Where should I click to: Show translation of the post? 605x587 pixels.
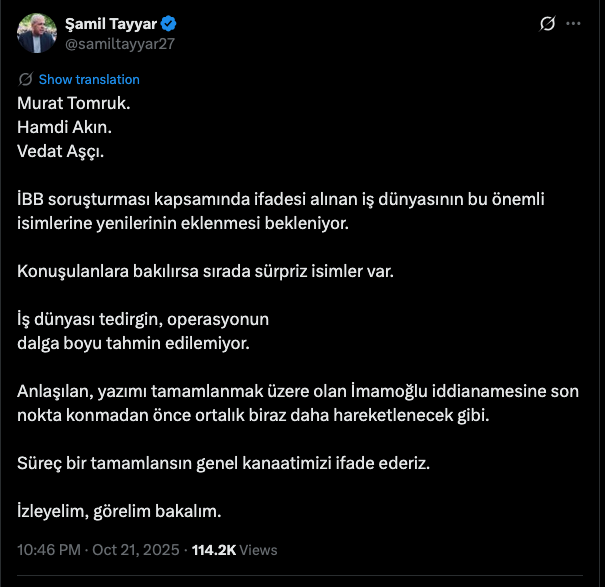(89, 79)
